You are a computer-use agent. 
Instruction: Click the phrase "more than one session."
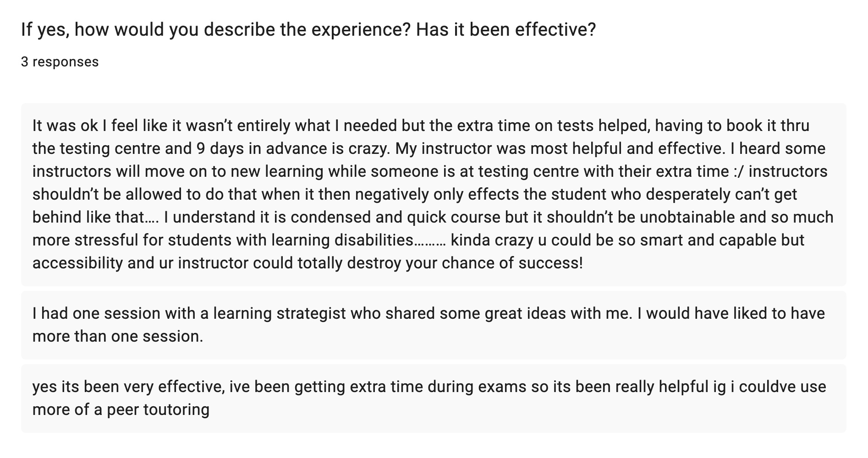(x=118, y=336)
